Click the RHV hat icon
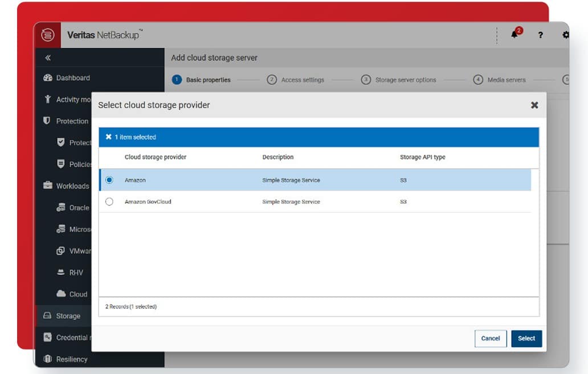The image size is (588, 374). pyautogui.click(x=61, y=272)
